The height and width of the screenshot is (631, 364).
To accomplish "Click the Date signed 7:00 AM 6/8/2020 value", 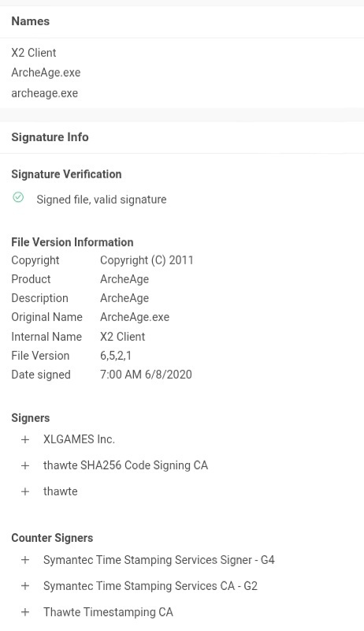I will (146, 375).
